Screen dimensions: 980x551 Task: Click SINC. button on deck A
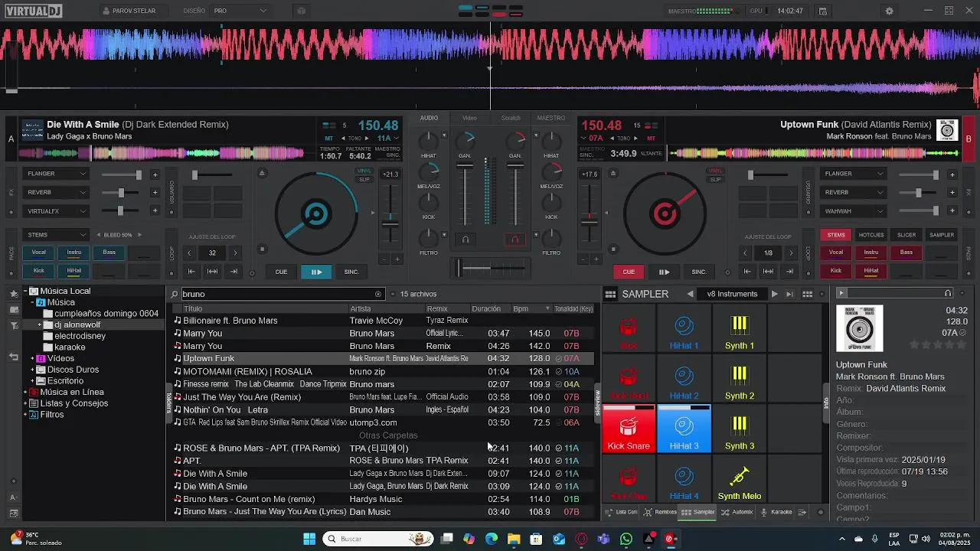click(x=351, y=272)
